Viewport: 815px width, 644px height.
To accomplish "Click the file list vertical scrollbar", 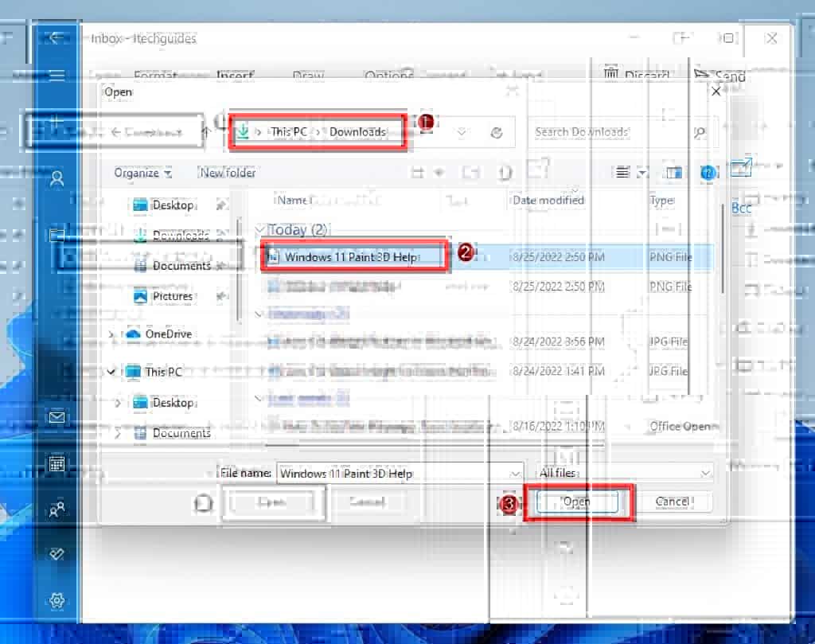I will click(x=722, y=249).
